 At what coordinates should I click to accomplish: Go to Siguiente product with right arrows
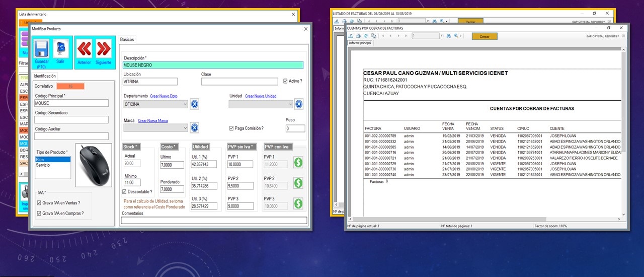(x=103, y=49)
